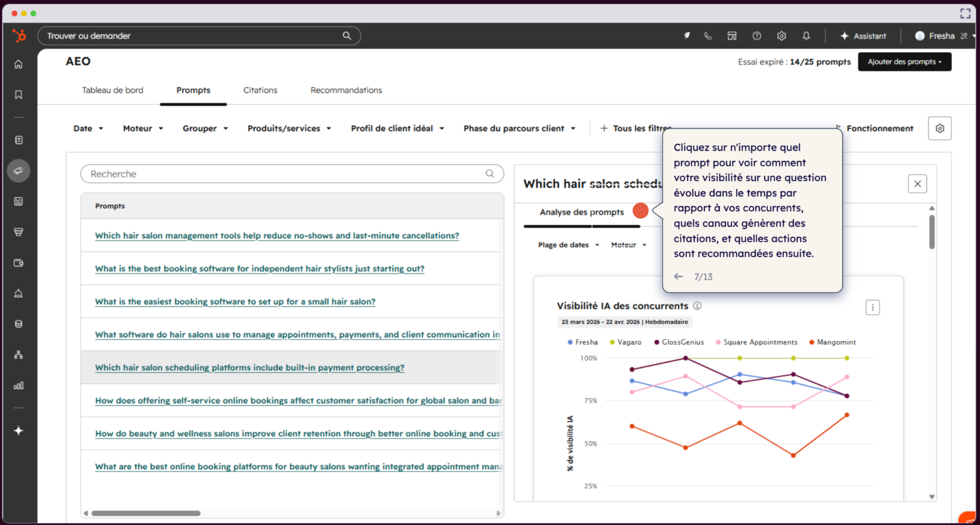Open the reporting bar chart icon
The image size is (980, 525).
point(19,385)
